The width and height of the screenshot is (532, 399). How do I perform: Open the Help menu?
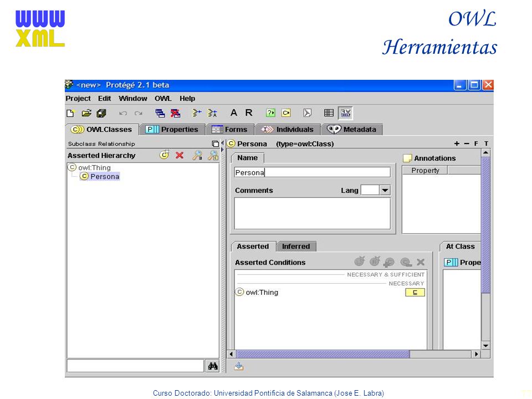187,99
